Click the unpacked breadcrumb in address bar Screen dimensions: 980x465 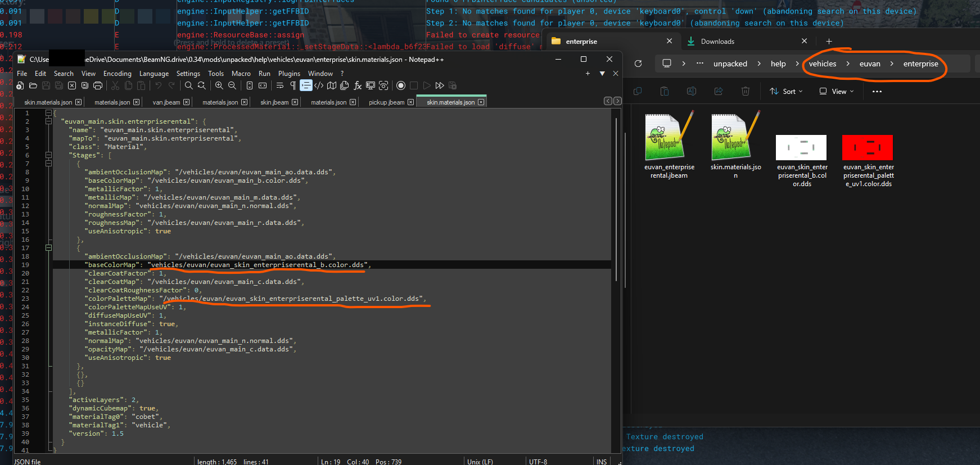coord(730,64)
